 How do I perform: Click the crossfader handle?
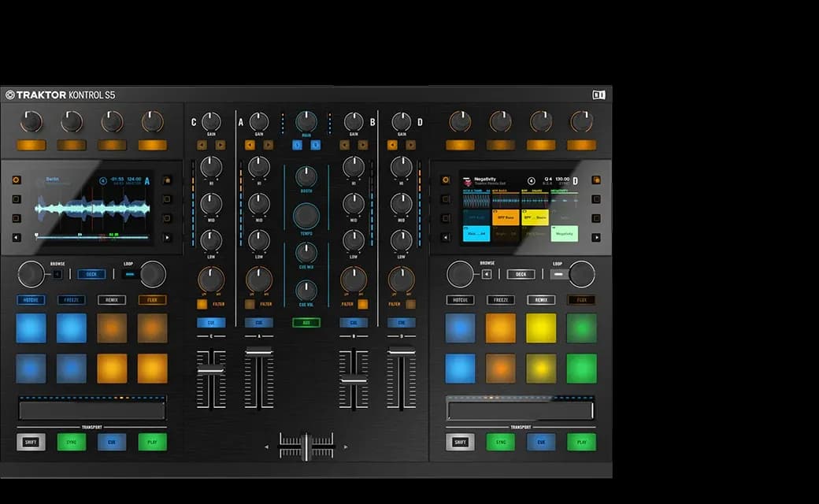[306, 447]
